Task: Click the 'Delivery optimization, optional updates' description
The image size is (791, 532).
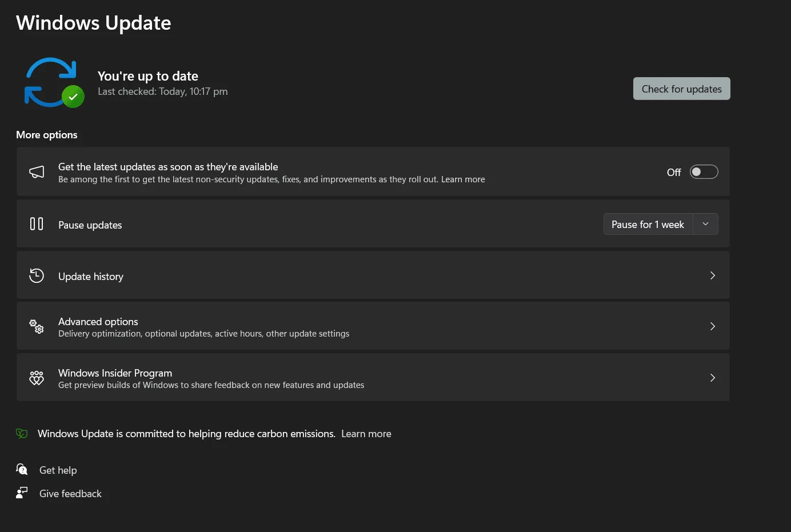Action: point(203,334)
